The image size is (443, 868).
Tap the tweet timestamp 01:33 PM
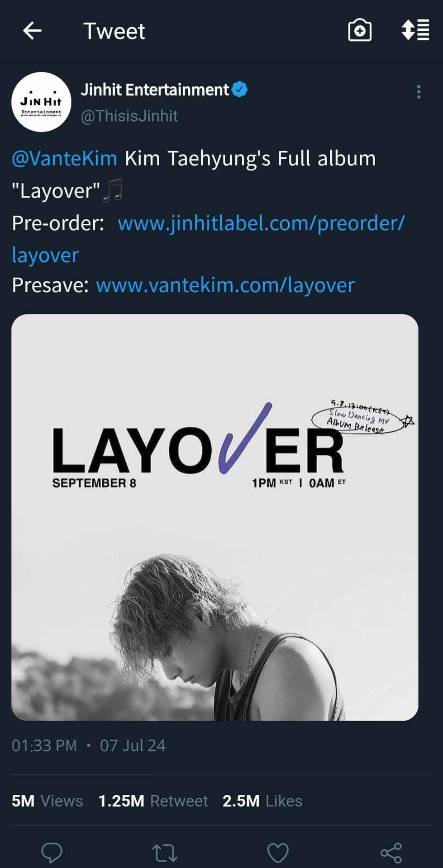[44, 745]
